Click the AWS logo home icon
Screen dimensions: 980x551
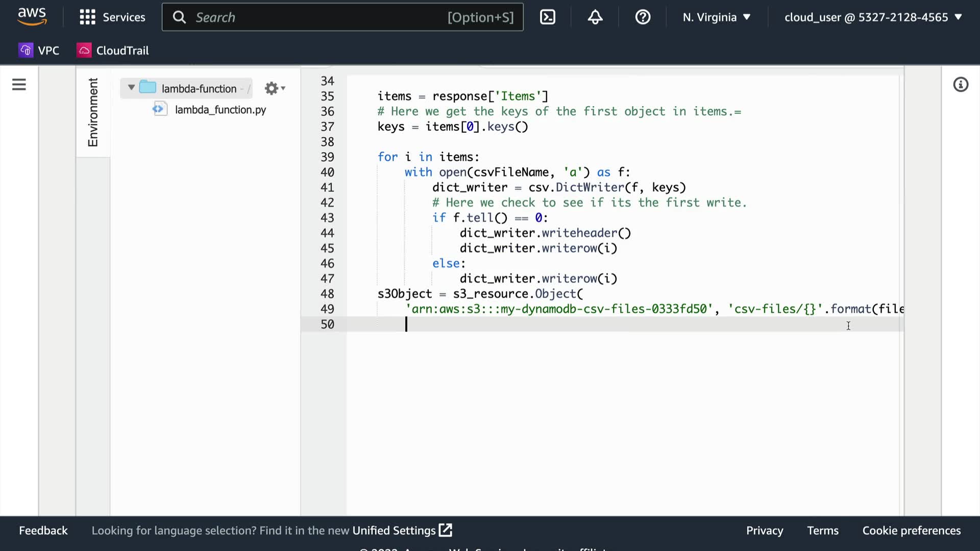click(32, 17)
